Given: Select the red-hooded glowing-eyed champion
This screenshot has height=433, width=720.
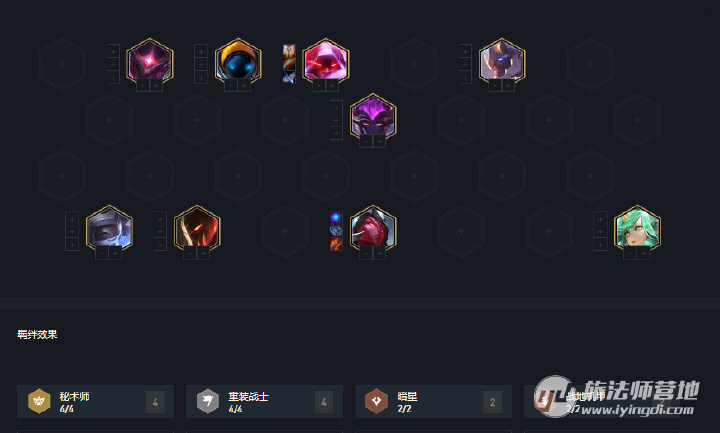Looking at the screenshot, I should (x=326, y=61).
